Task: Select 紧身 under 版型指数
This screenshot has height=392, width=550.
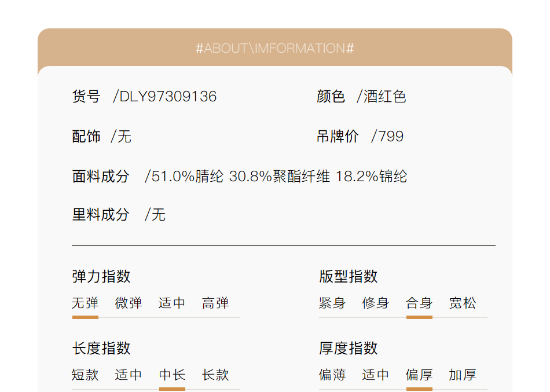Action: click(x=332, y=303)
